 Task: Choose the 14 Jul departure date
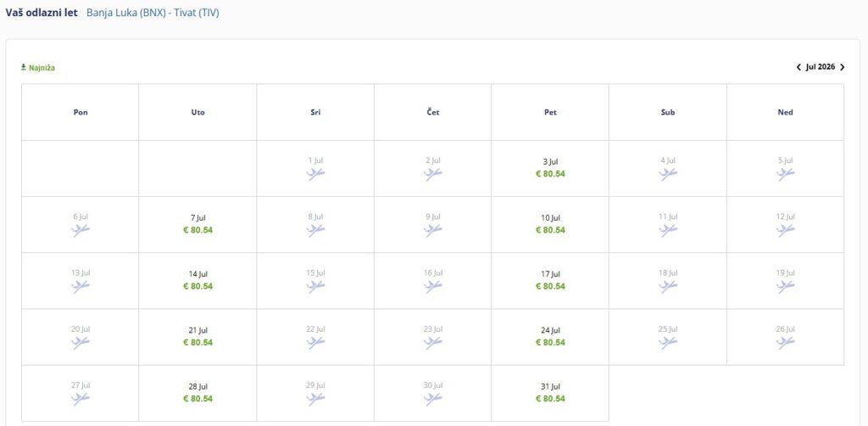pyautogui.click(x=198, y=281)
